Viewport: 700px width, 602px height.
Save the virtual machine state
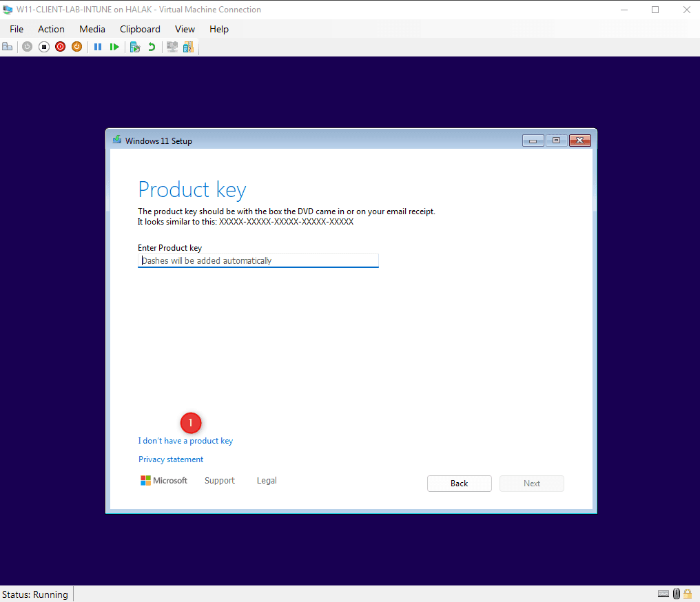point(76,46)
